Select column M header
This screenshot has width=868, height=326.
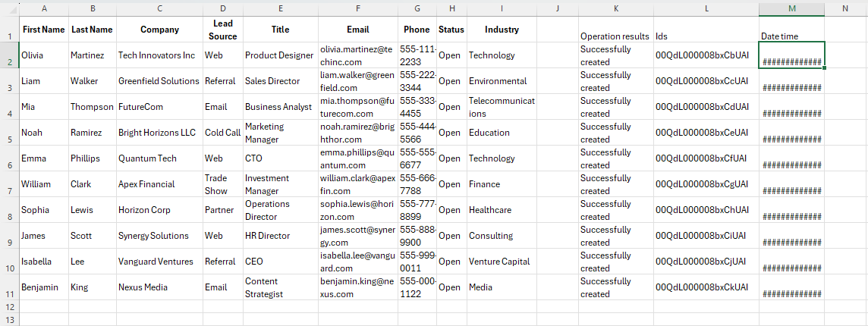coord(791,8)
